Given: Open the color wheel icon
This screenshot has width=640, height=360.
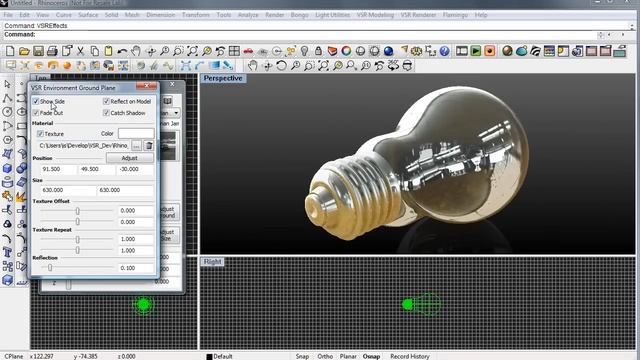Looking at the screenshot, I should tap(347, 51).
